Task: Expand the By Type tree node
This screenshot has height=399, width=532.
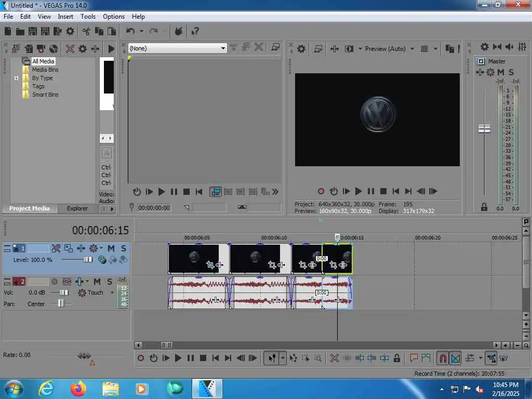Action: 16,78
